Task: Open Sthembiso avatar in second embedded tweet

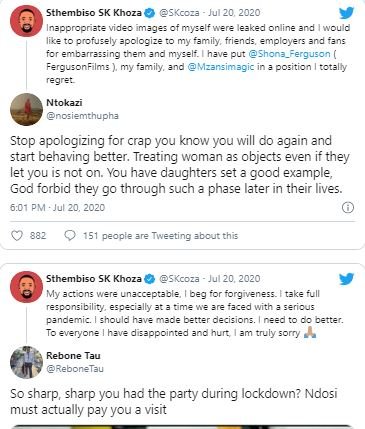Action: 27,287
